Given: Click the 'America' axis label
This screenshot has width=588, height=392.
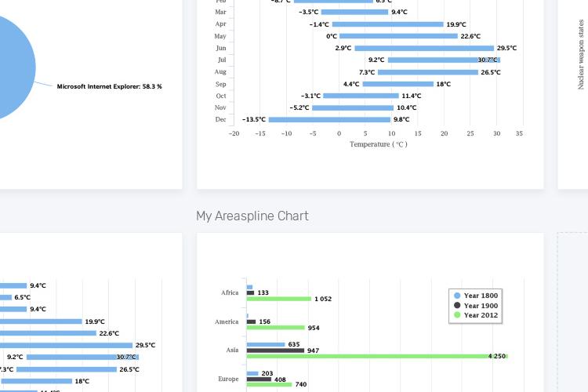Looking at the screenshot, I should point(227,321).
